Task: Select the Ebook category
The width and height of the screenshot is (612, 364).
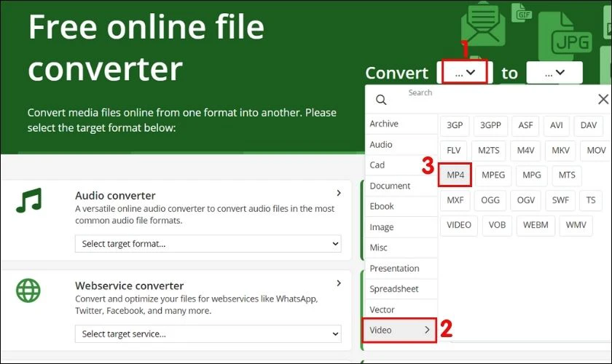Action: coord(401,206)
